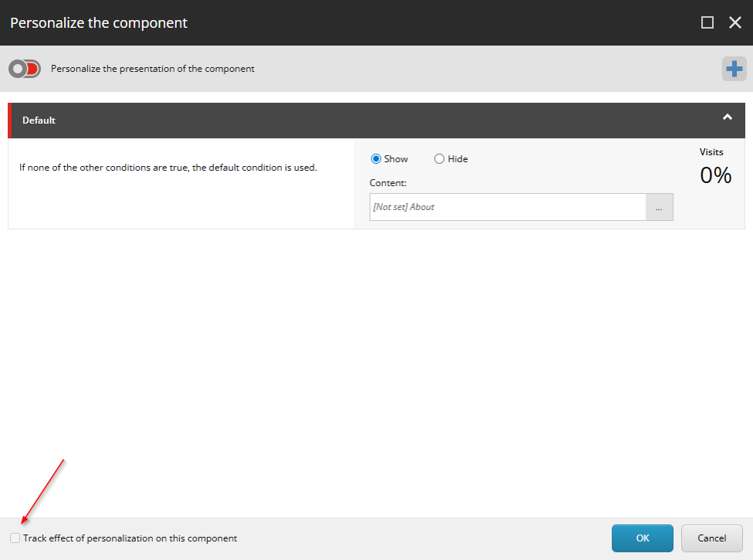Click the "Personalize the component" title text
This screenshot has height=560, width=753.
pos(99,22)
